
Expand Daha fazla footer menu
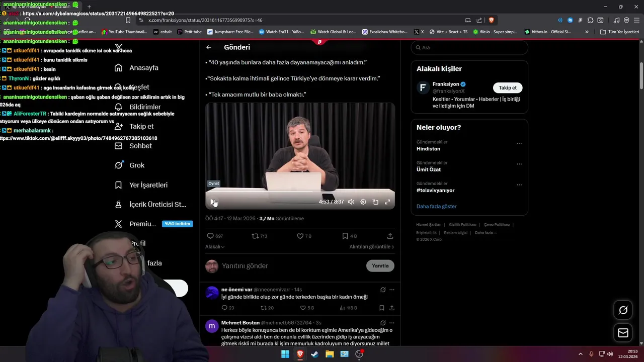[486, 233]
